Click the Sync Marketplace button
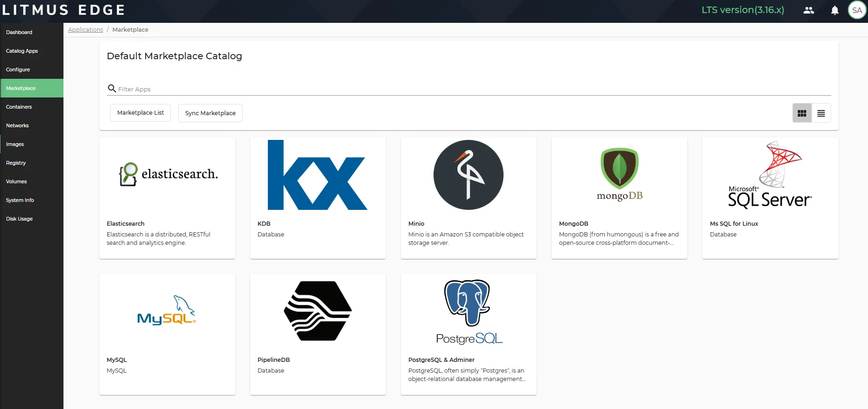This screenshot has width=868, height=409. click(x=210, y=113)
